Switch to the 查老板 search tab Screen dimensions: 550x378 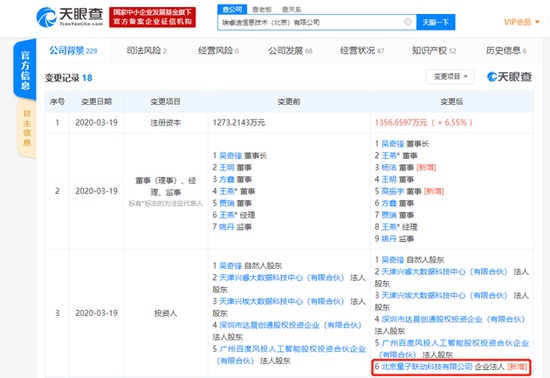262,9
